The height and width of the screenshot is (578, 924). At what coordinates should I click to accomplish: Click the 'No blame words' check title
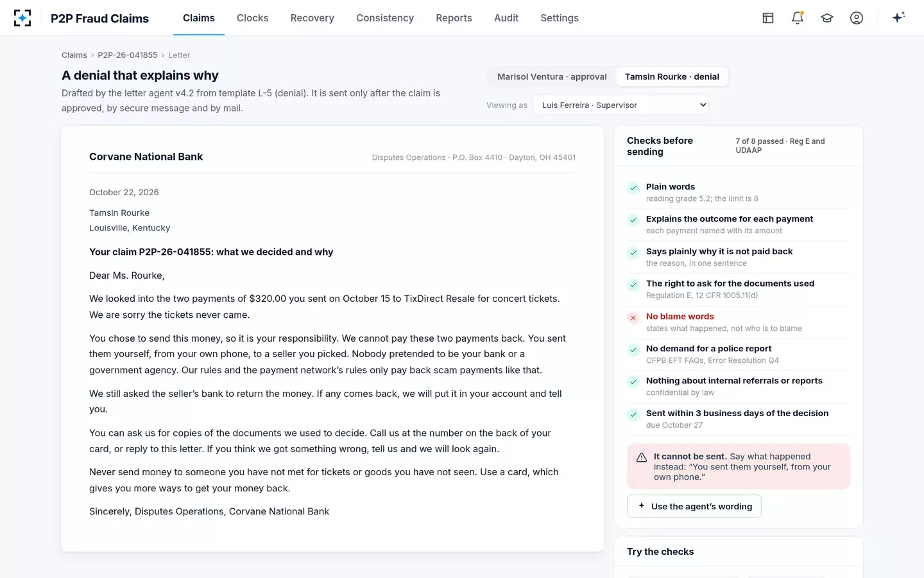tap(680, 317)
